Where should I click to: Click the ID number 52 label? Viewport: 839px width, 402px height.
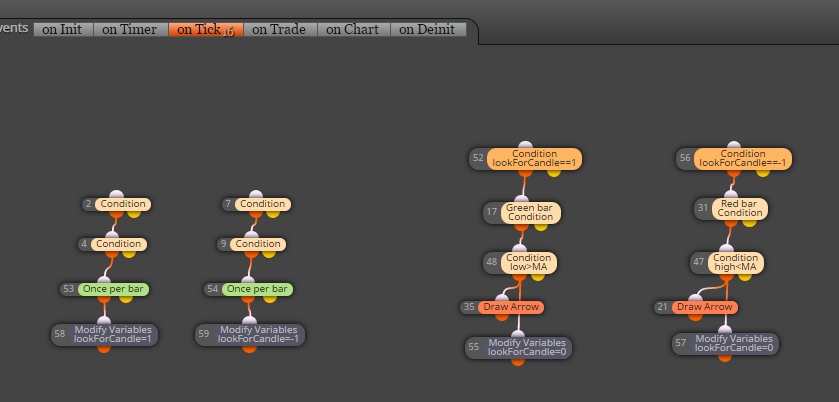478,158
